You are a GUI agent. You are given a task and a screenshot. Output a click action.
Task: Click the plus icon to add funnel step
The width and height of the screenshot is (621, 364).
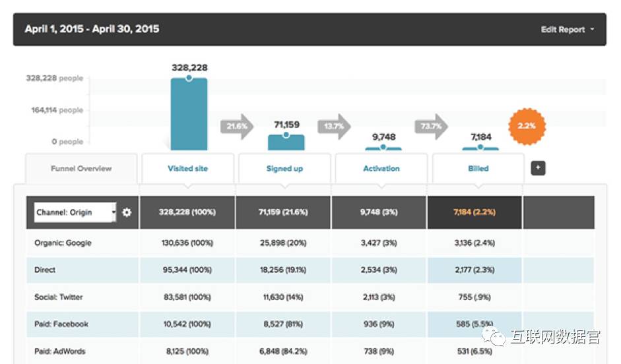point(538,169)
